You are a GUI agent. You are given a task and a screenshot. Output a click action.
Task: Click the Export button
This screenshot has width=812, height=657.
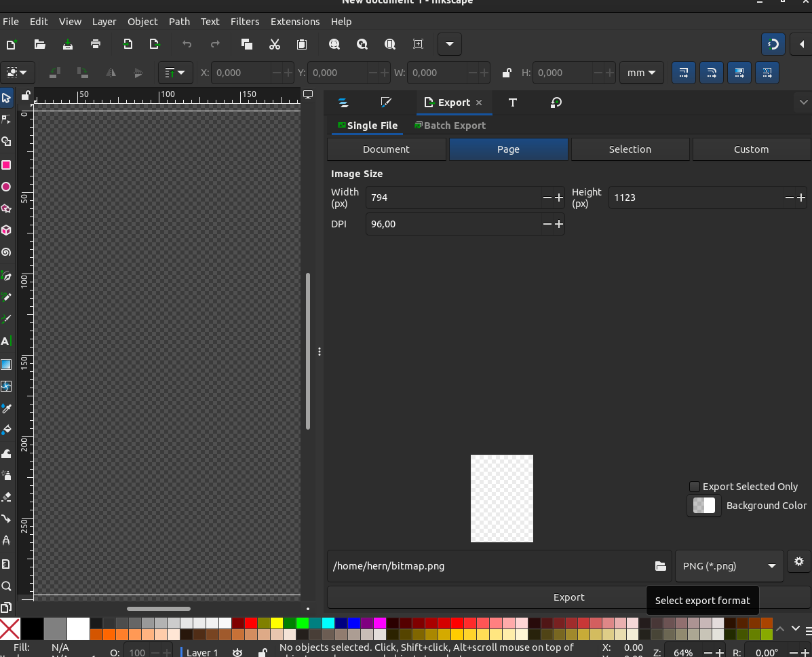click(568, 597)
